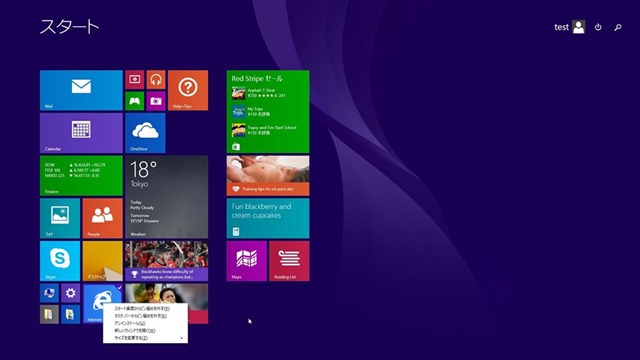Open the search magnifier icon

(x=618, y=27)
